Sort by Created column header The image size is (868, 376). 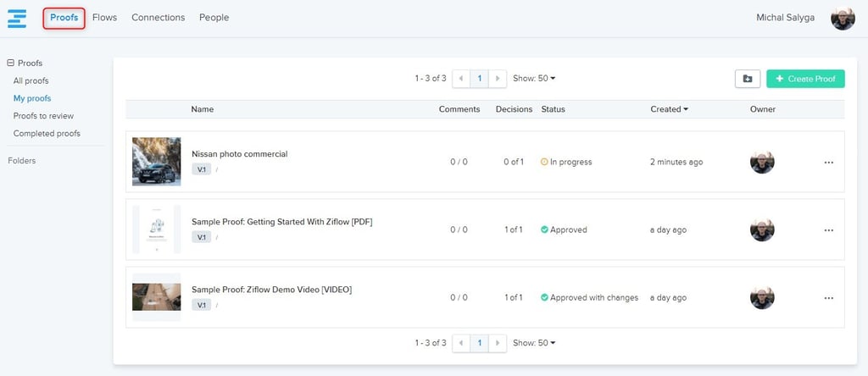[669, 109]
